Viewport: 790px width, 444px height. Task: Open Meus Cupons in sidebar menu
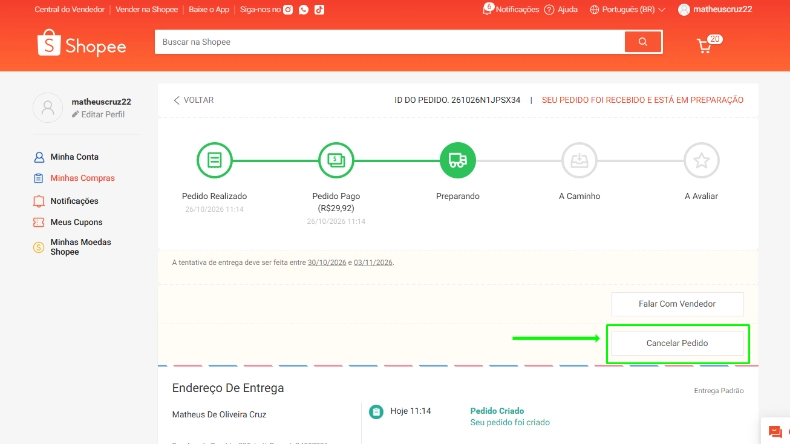(x=76, y=222)
